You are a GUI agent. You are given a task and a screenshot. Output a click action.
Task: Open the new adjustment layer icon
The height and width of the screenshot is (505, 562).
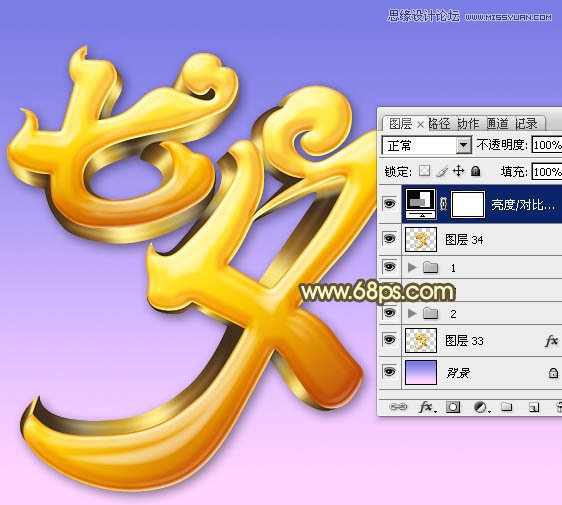point(481,407)
